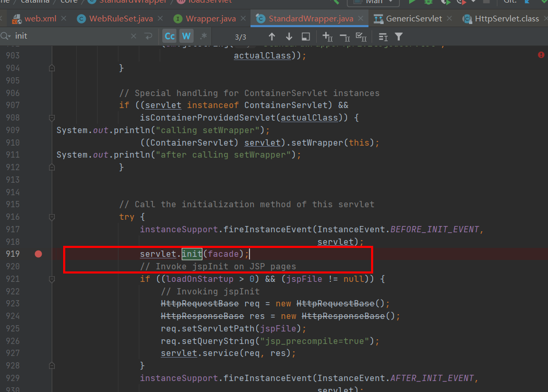Click 'loadOnStartup' on line 921
This screenshot has height=392, width=548.
(x=199, y=279)
